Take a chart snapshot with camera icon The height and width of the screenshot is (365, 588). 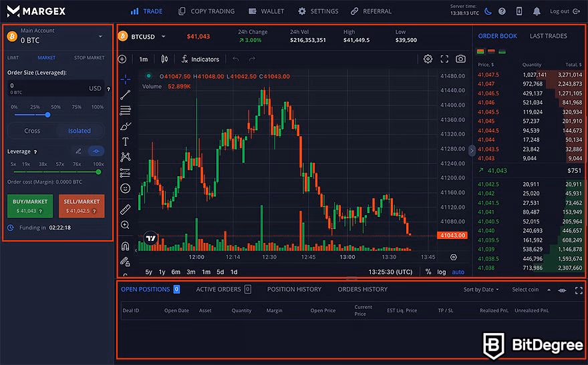pyautogui.click(x=461, y=59)
